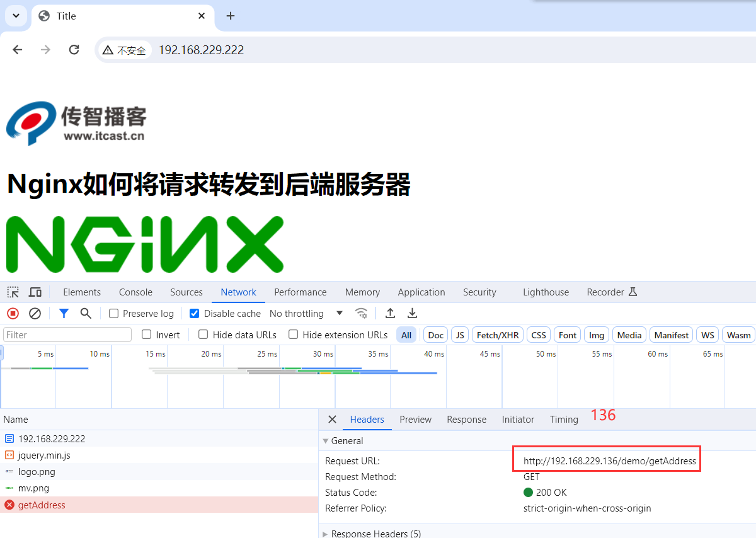
Task: Open the Recorder panel
Action: tap(612, 292)
